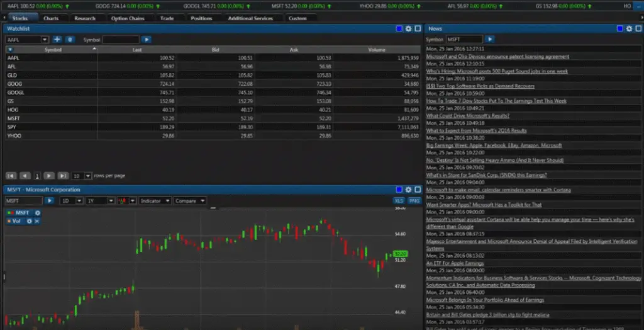This screenshot has width=644, height=330.
Task: Open the Custom tab
Action: tap(297, 18)
